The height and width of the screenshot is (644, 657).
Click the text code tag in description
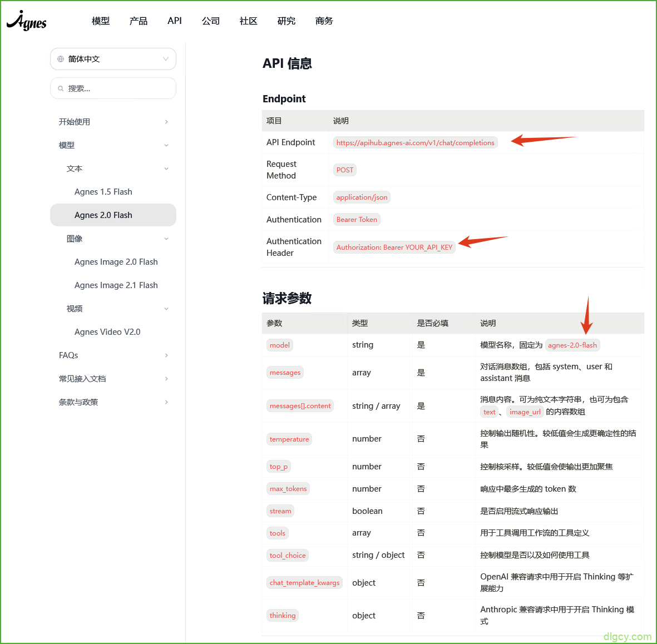pyautogui.click(x=490, y=412)
